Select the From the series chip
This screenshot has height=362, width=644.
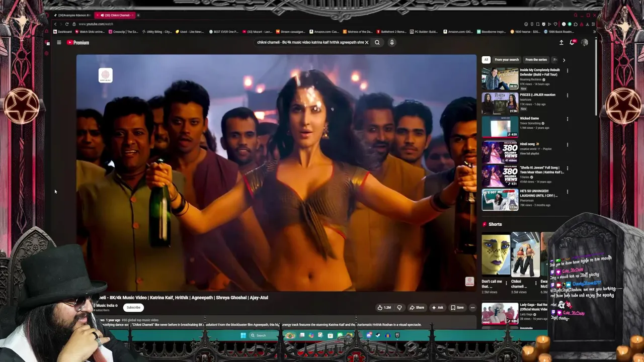pos(536,59)
